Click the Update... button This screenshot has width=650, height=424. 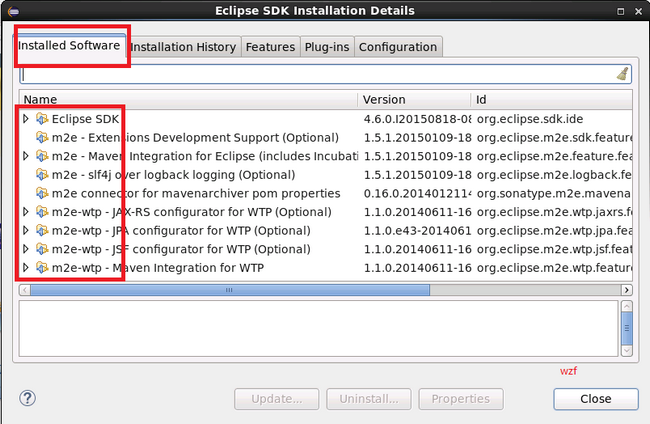(x=276, y=399)
